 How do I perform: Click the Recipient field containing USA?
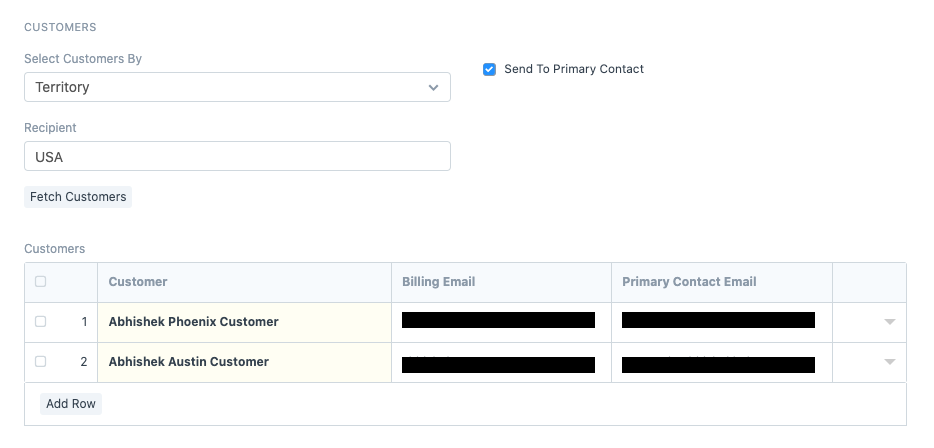click(237, 156)
